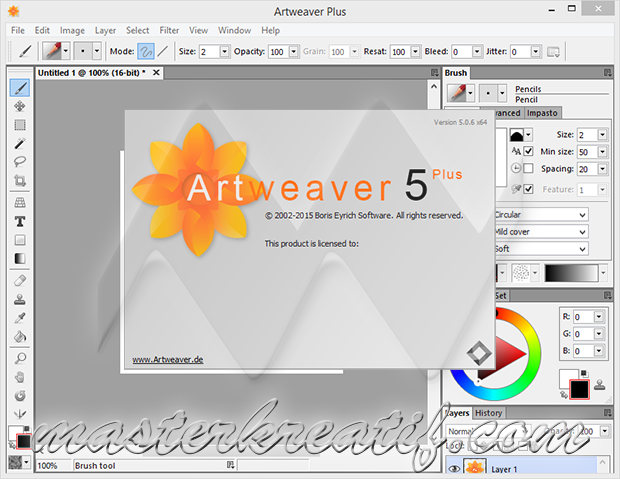This screenshot has width=620, height=479.
Task: Open the Layer menu
Action: (x=105, y=30)
